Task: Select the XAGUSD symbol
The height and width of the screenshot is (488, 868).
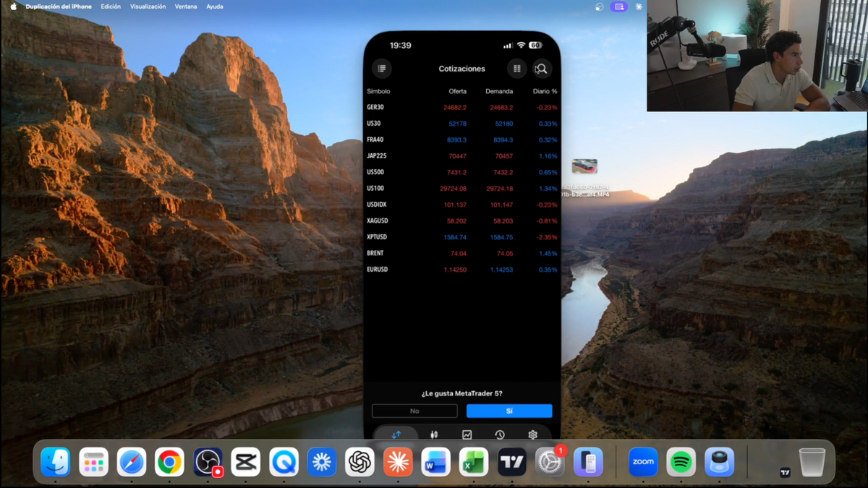Action: [377, 221]
